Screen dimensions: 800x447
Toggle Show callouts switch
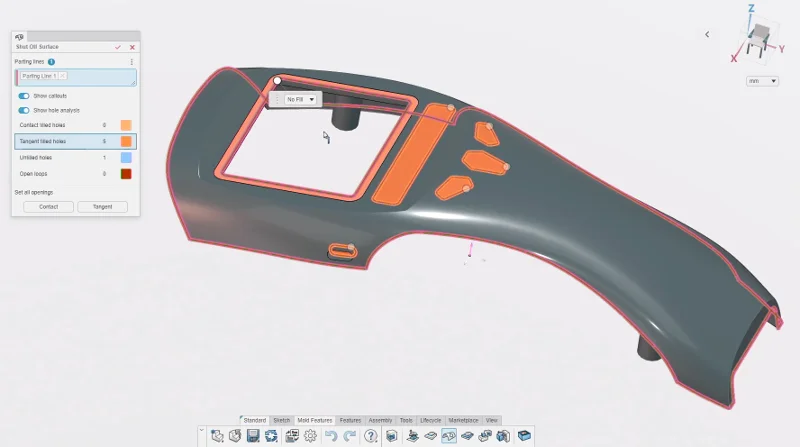pos(24,96)
